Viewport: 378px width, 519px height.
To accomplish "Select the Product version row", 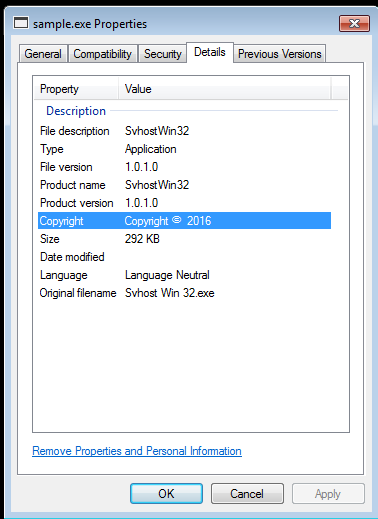I will tap(184, 203).
